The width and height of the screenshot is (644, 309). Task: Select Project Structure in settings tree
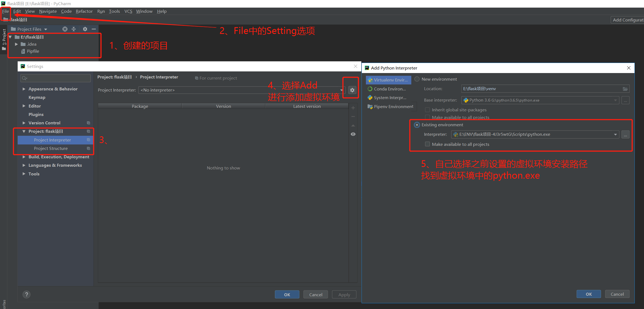pos(51,148)
